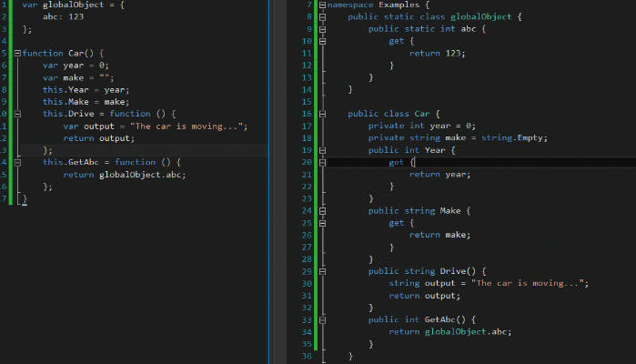Click 'this.Year = year;' statement
Screen dimensions: 636x364
(x=86, y=90)
